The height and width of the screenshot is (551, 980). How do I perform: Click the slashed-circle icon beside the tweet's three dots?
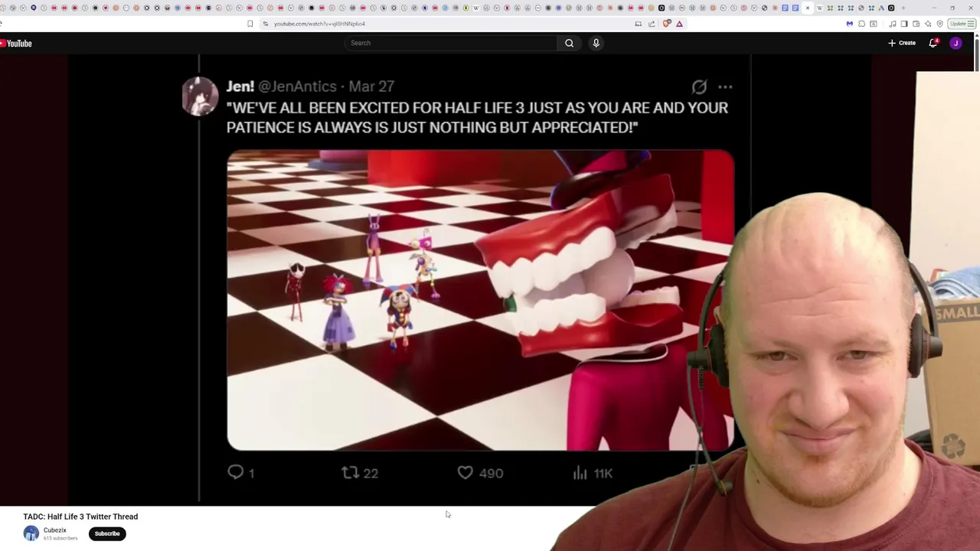[x=699, y=87]
